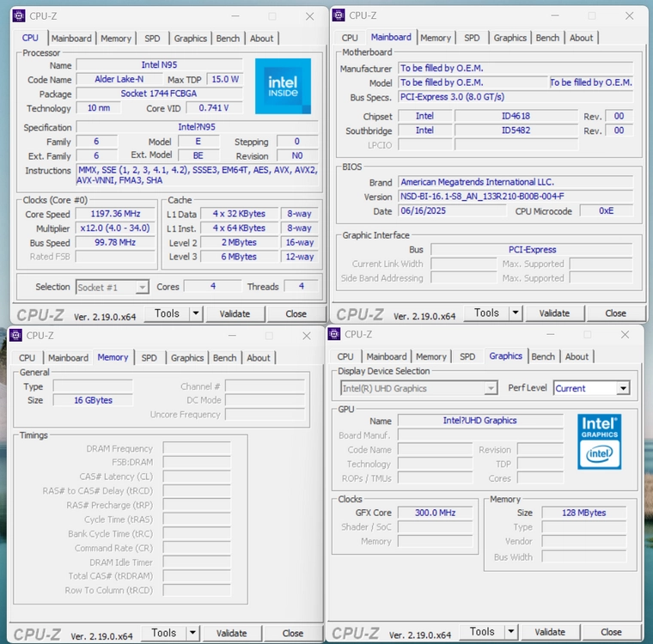This screenshot has width=653, height=644.
Task: Switch to Mainboard tab in the Graphics window
Action: point(386,356)
